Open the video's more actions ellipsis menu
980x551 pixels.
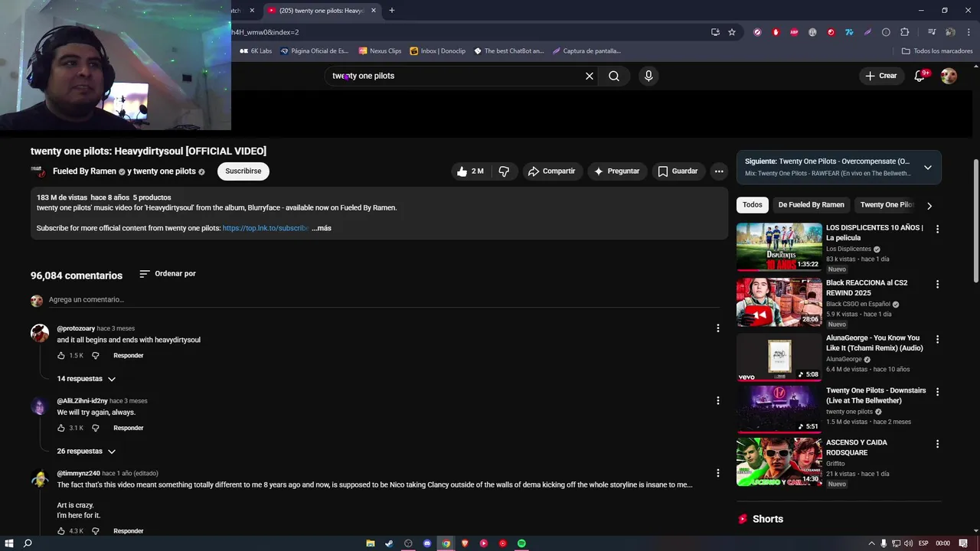tap(719, 171)
